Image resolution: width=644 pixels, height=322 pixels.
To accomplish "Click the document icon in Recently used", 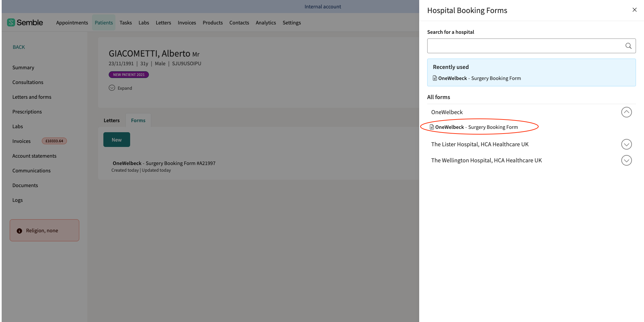I will point(435,78).
